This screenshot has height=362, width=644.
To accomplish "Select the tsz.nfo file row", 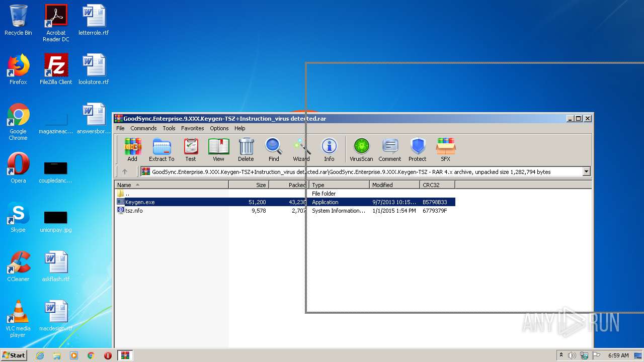I will [285, 211].
